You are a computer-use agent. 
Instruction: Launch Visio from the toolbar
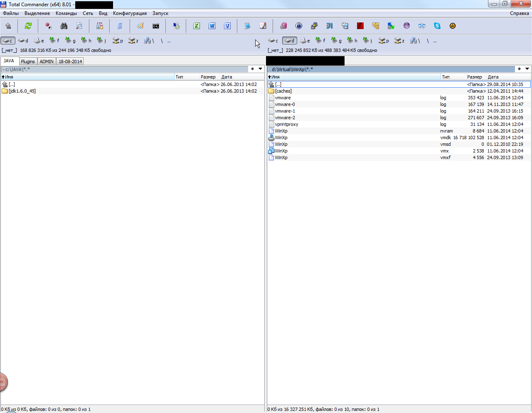(227, 26)
